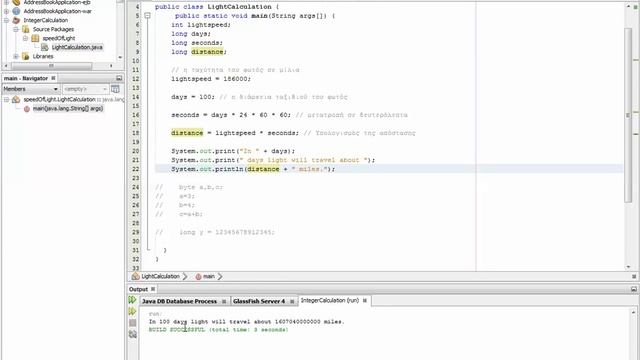Click the Libraries folder icon
This screenshot has height=360, width=640.
(26, 56)
